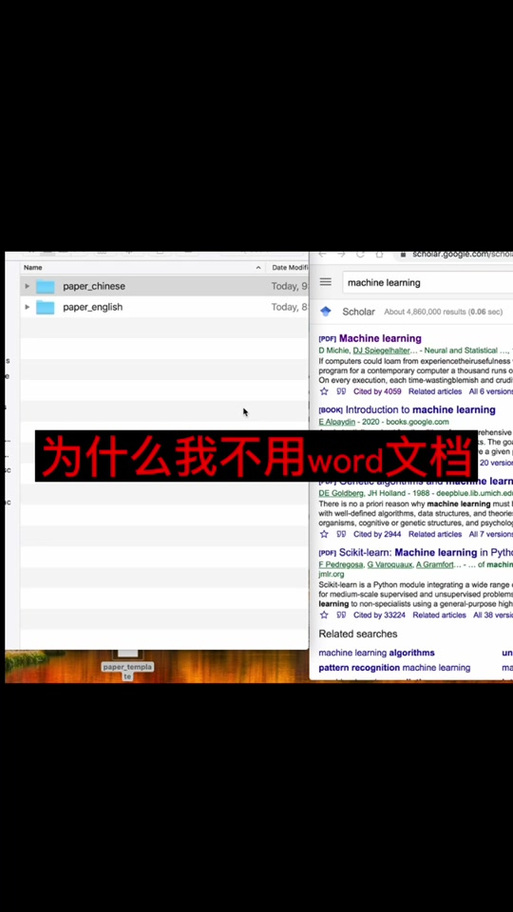The width and height of the screenshot is (513, 912).
Task: Open 'All 6 versions' link
Action: click(491, 391)
